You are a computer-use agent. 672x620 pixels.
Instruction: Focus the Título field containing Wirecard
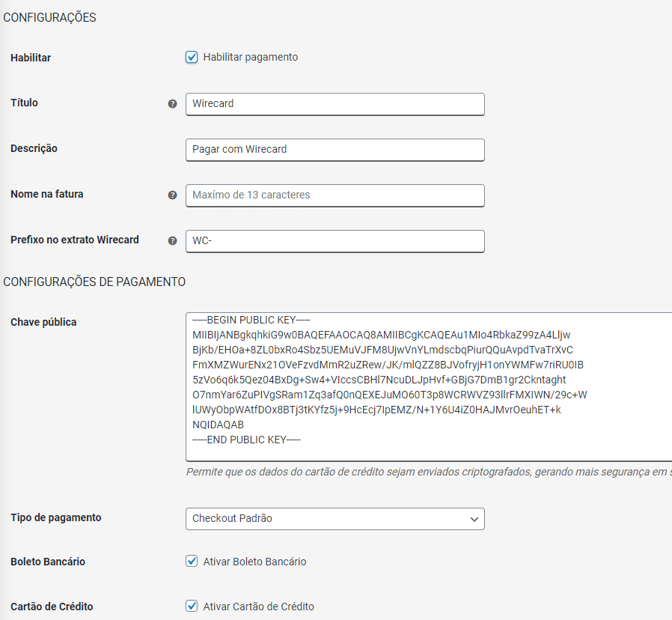coord(335,104)
